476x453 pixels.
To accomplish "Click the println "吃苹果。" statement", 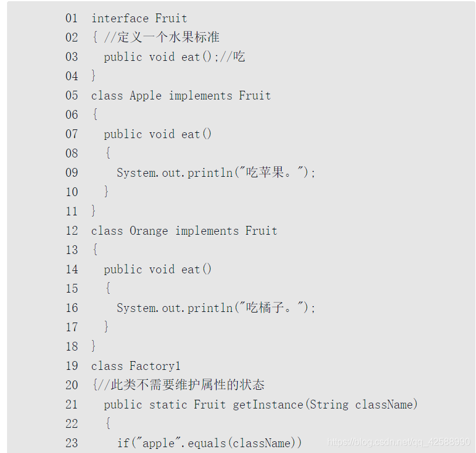I will point(215,173).
